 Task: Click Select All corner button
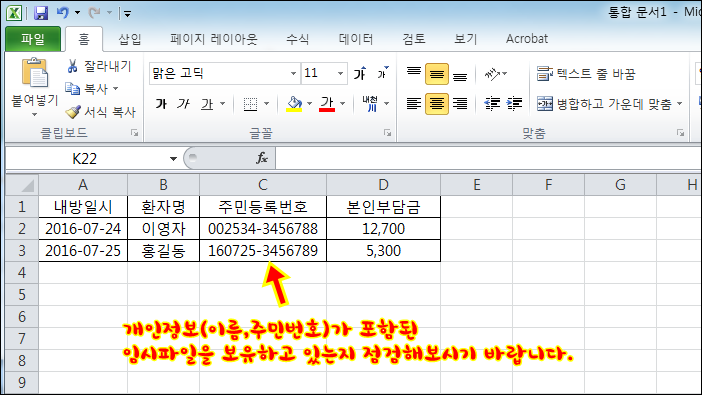[22, 185]
